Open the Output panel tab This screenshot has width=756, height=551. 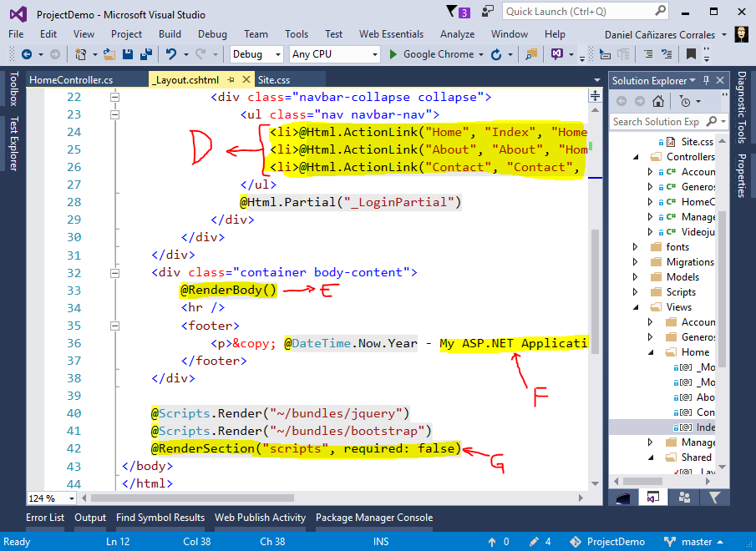[90, 518]
